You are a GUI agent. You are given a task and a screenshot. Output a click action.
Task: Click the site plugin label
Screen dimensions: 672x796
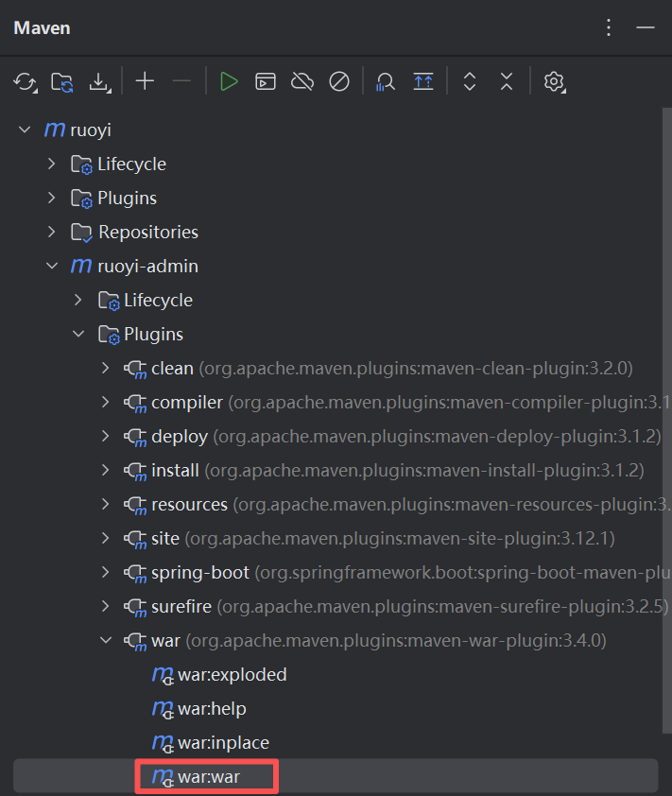click(x=165, y=538)
